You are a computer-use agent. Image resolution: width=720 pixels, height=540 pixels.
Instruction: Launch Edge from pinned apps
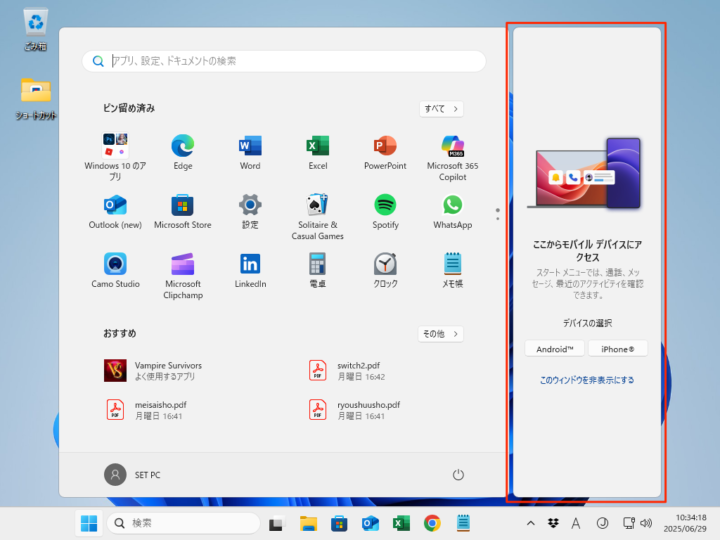pyautogui.click(x=183, y=152)
